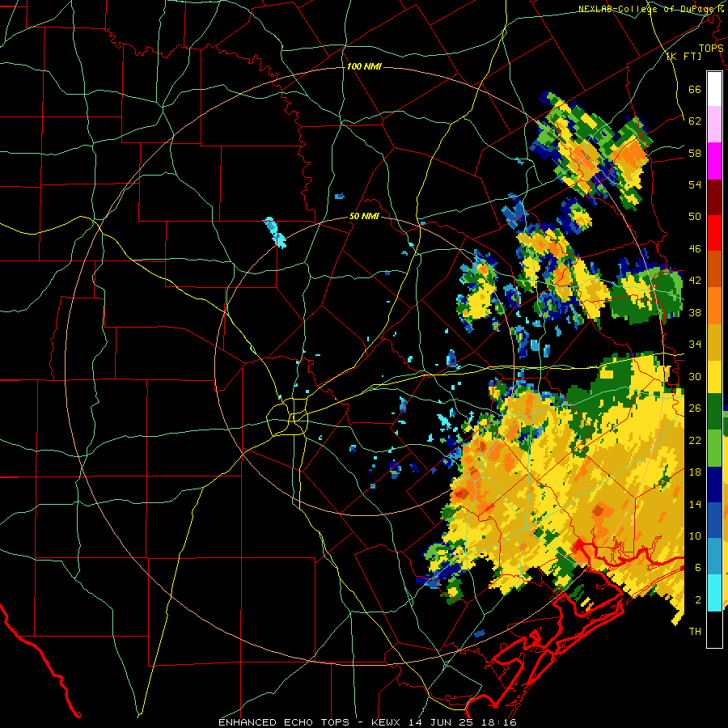Viewport: 728px width, 728px height.
Task: Click legend value "14"
Action: (695, 504)
